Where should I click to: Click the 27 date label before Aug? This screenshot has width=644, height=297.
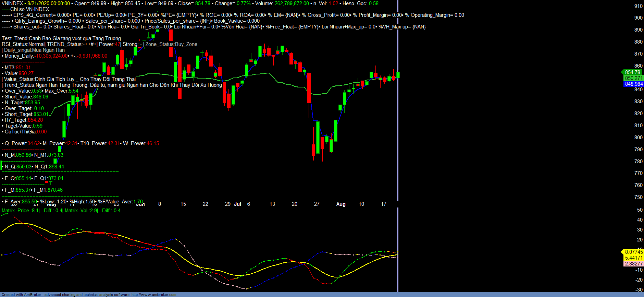(317, 204)
